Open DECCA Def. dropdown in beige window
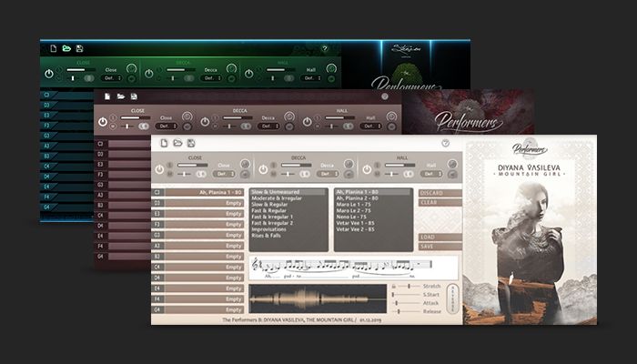Image resolution: width=637 pixels, height=364 pixels. coord(328,174)
